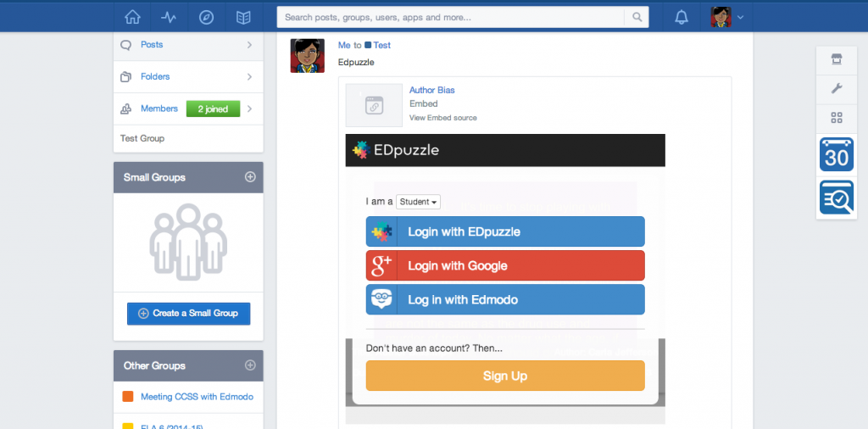The height and width of the screenshot is (429, 868).
Task: Click the Posts speech bubble icon
Action: tap(126, 45)
